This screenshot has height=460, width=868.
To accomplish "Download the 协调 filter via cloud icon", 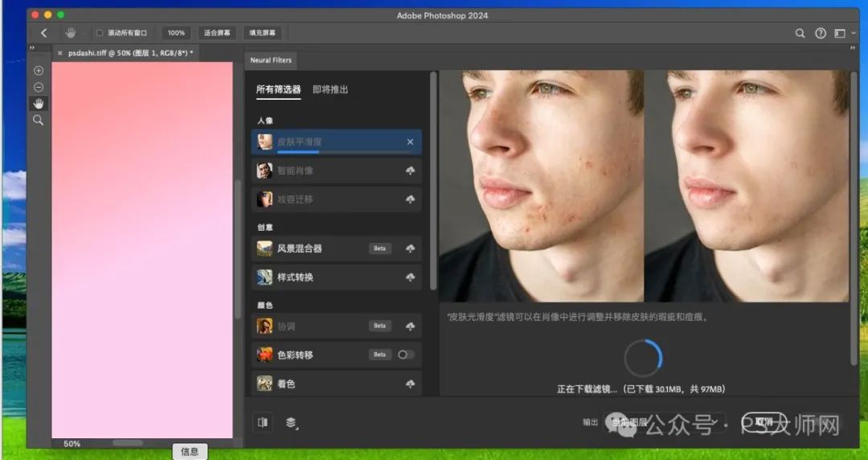I will click(x=410, y=326).
